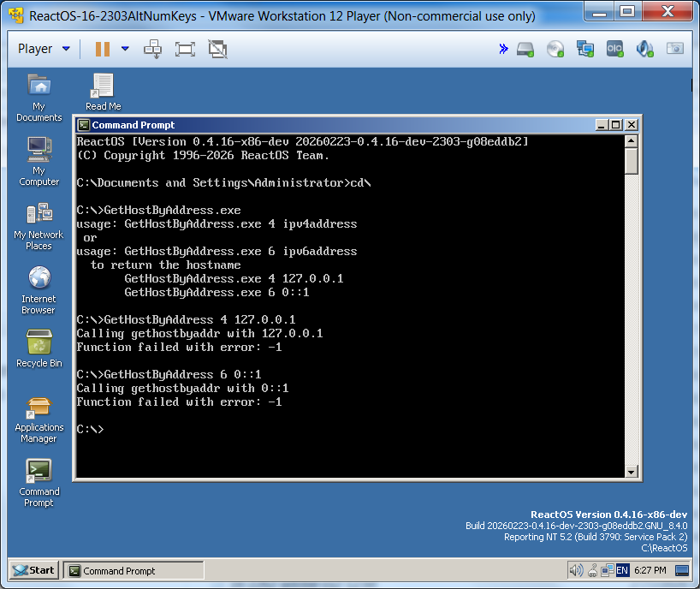Expand the double-chevron device toolbar arrow
The width and height of the screenshot is (700, 589).
503,50
